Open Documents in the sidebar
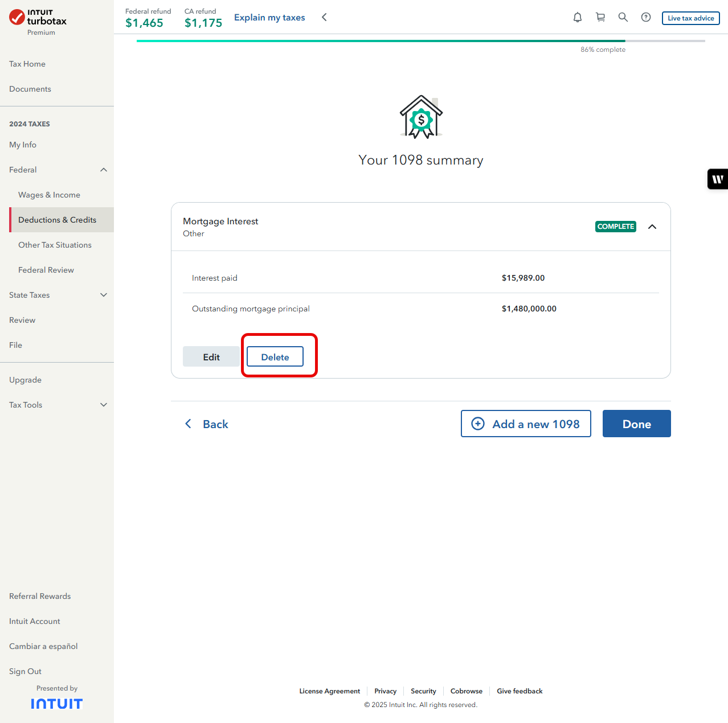Viewport: 728px width, 723px height. pos(30,89)
